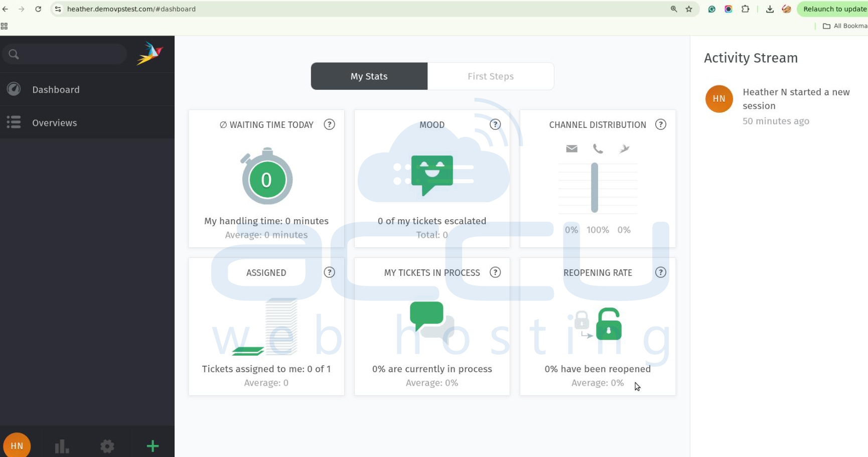Open help for Assigned widget
This screenshot has height=457, width=868.
(x=329, y=272)
